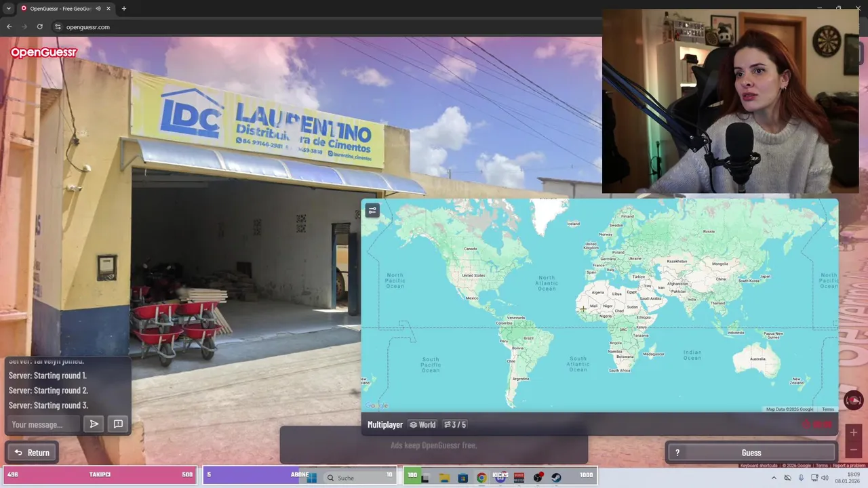This screenshot has height=488, width=868.
Task: Open the World map selector
Action: (422, 425)
